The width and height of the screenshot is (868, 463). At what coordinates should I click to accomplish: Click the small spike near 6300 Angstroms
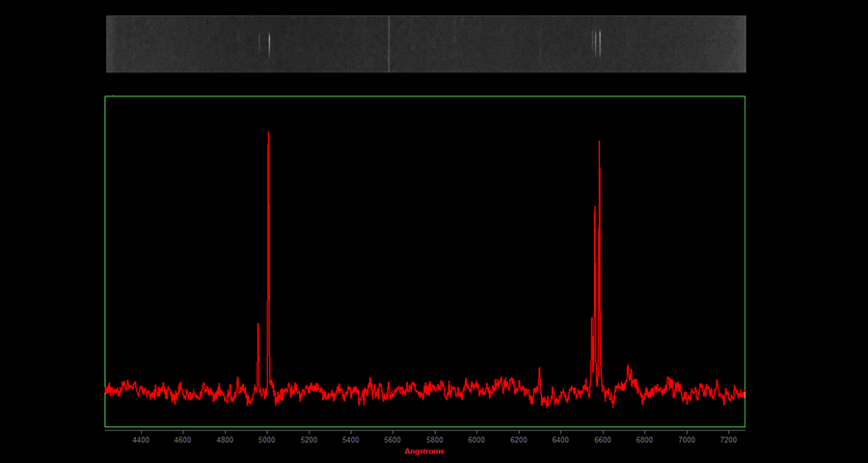pos(539,369)
